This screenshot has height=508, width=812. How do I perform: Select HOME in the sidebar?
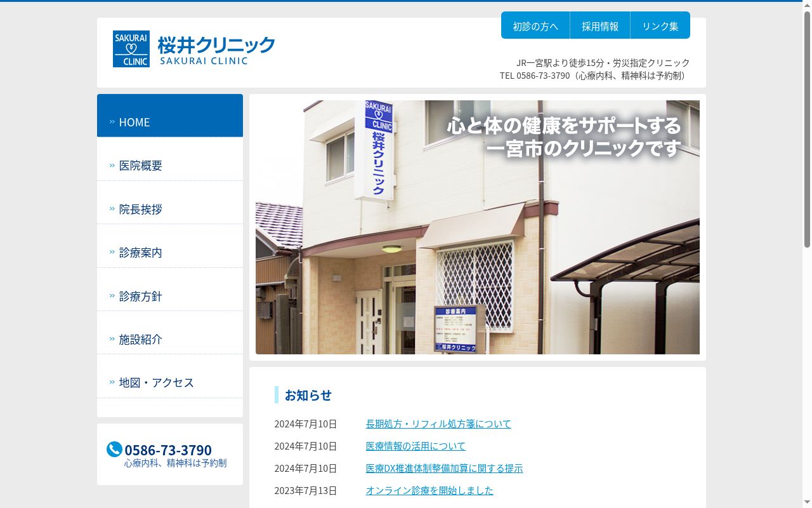[x=170, y=116]
